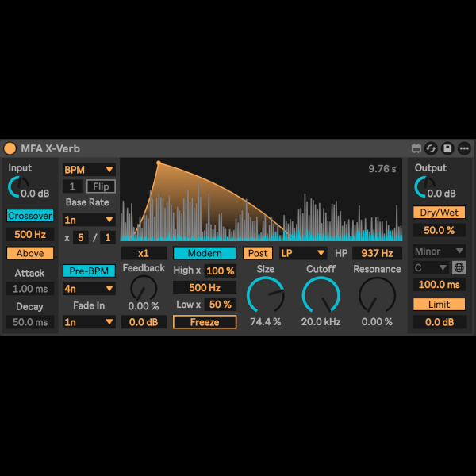Screen dimensions: 476x476
Task: Click the HP 937 Hz frequency field
Action: point(377,253)
